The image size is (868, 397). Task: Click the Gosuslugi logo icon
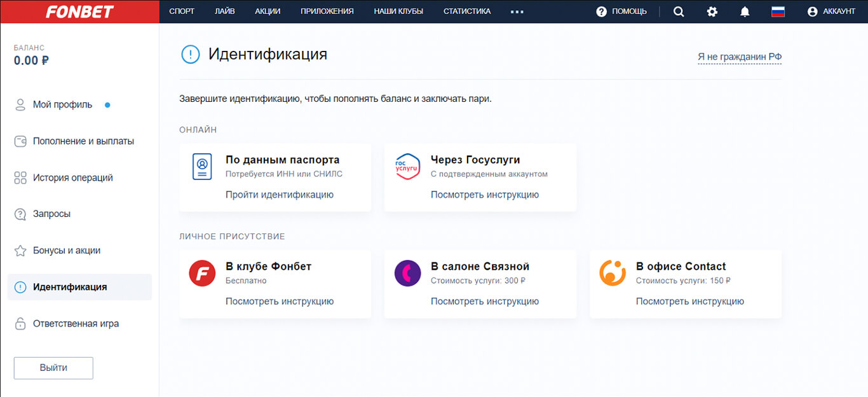[x=407, y=167]
